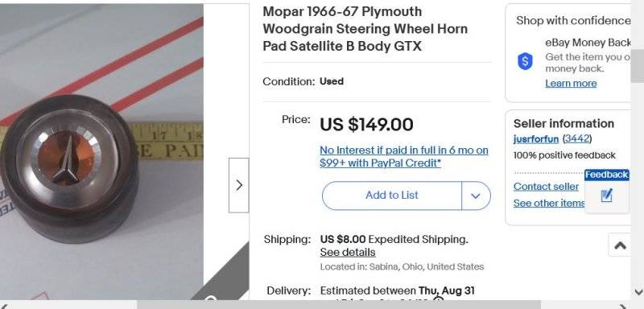The height and width of the screenshot is (309, 644).
Task: Open seller jusrforfun profile link
Action: (535, 139)
